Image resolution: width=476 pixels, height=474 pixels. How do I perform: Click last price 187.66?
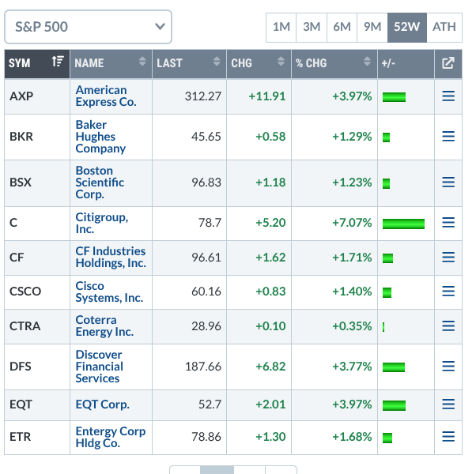tap(203, 367)
